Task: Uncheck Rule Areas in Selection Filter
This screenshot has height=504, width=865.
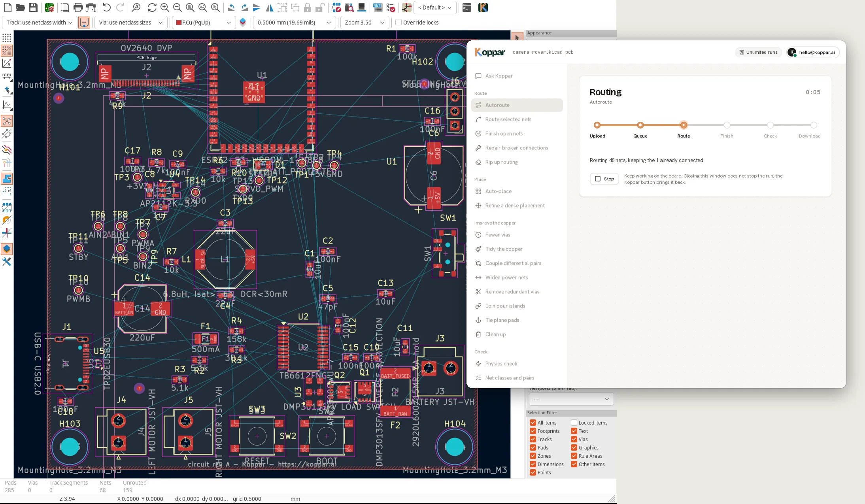Action: pyautogui.click(x=574, y=456)
